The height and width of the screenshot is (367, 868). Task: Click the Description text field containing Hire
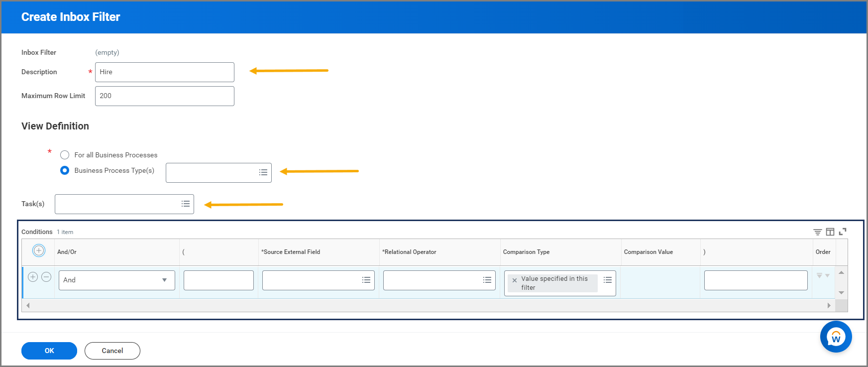[164, 72]
